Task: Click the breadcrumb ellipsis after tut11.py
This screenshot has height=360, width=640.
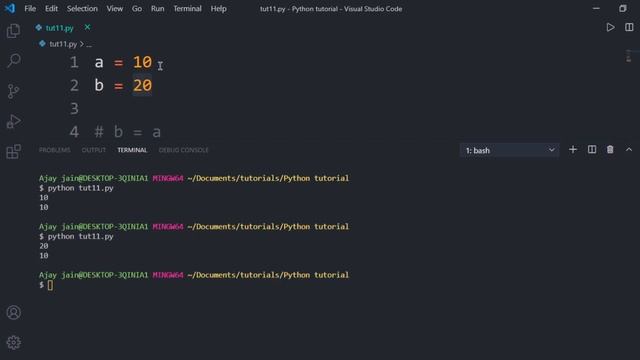Action: pyautogui.click(x=89, y=44)
